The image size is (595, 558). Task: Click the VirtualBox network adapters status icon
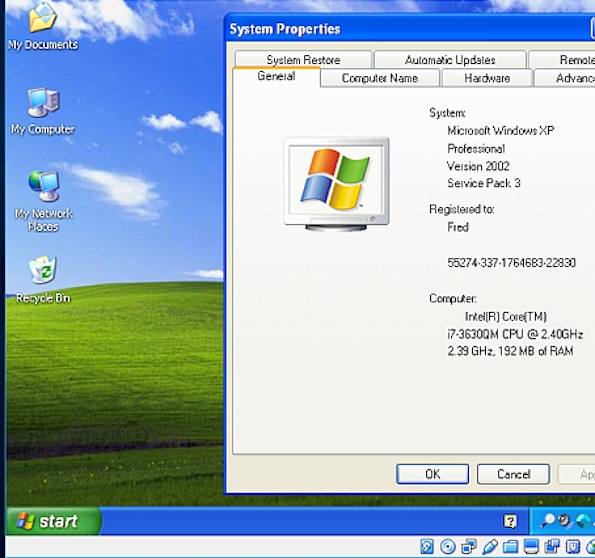tap(469, 547)
